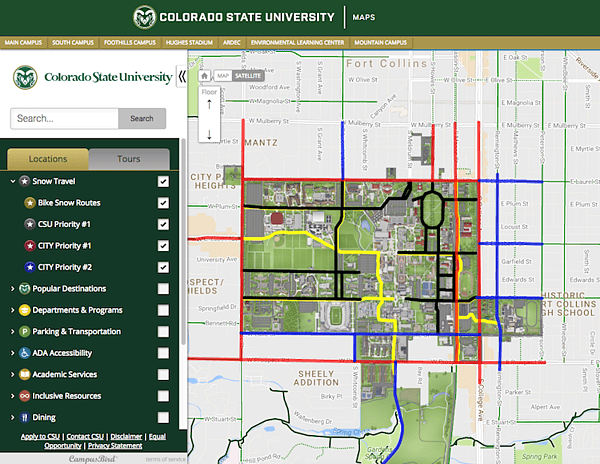Open the Environmental Learning Center tab
The height and width of the screenshot is (464, 600).
(297, 42)
